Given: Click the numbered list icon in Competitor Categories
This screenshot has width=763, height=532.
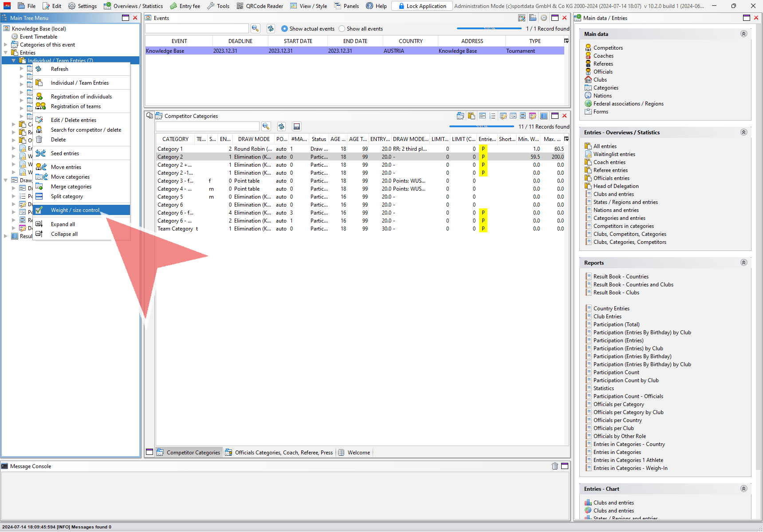Looking at the screenshot, I should pyautogui.click(x=492, y=116).
